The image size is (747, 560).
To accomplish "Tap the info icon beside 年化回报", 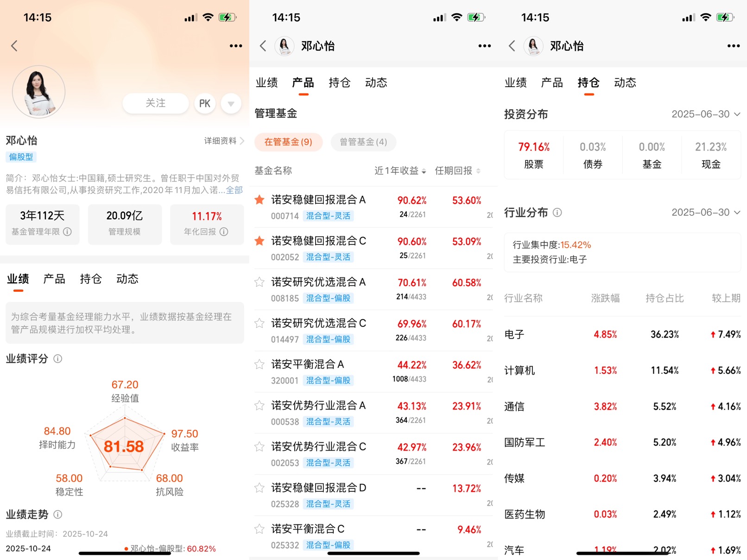I will 224,232.
